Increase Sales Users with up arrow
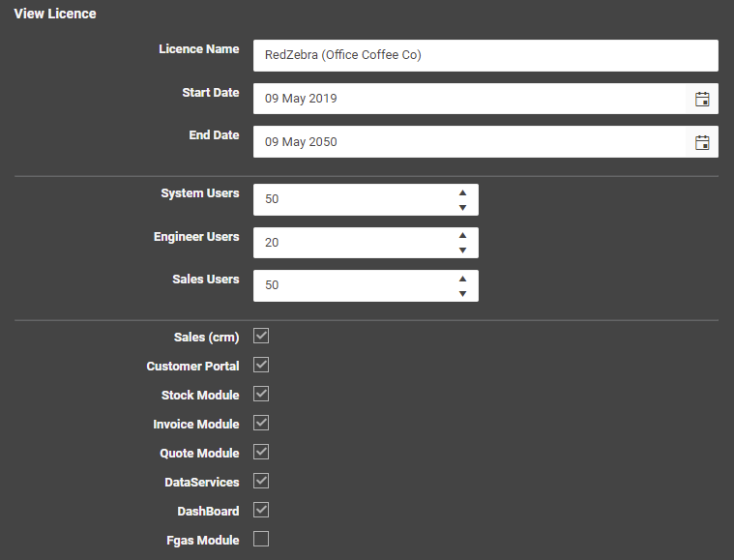This screenshot has width=734, height=560. tap(462, 278)
